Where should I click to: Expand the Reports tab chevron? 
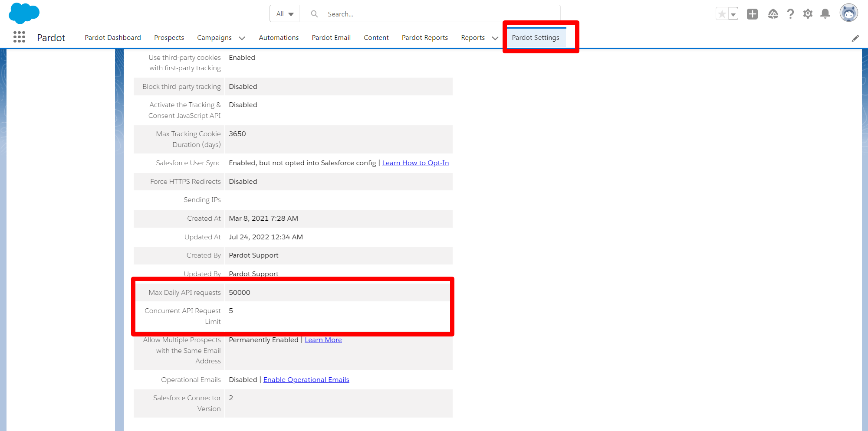(x=495, y=38)
